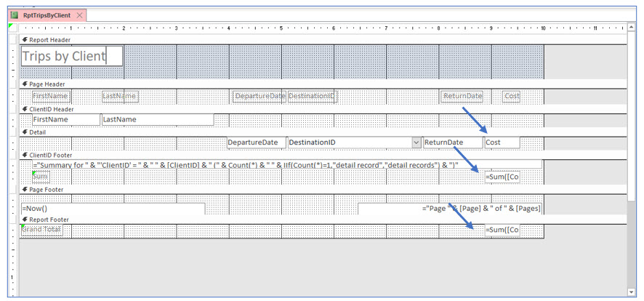Screen dimensions: 644x301
Task: Select the RptTripsByClient report tab
Action: (x=47, y=15)
